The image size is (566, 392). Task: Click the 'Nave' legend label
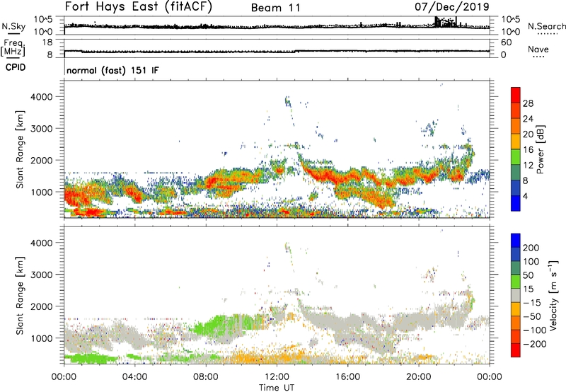(x=538, y=49)
